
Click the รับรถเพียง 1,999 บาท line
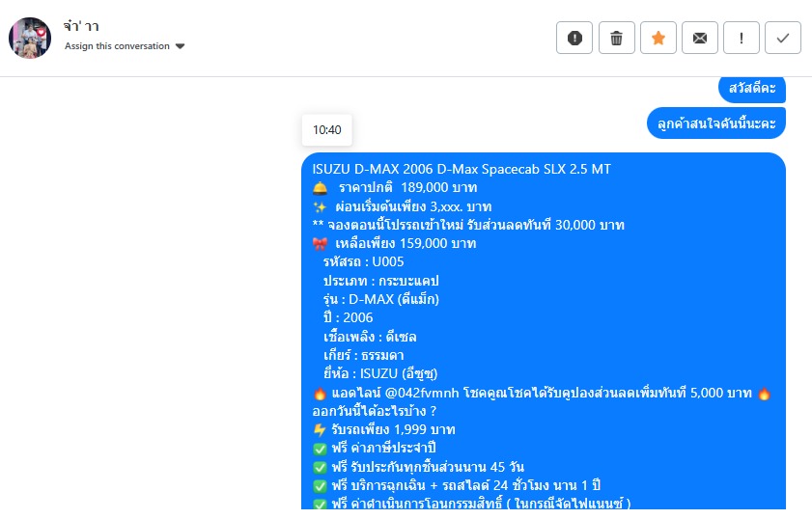pyautogui.click(x=383, y=429)
